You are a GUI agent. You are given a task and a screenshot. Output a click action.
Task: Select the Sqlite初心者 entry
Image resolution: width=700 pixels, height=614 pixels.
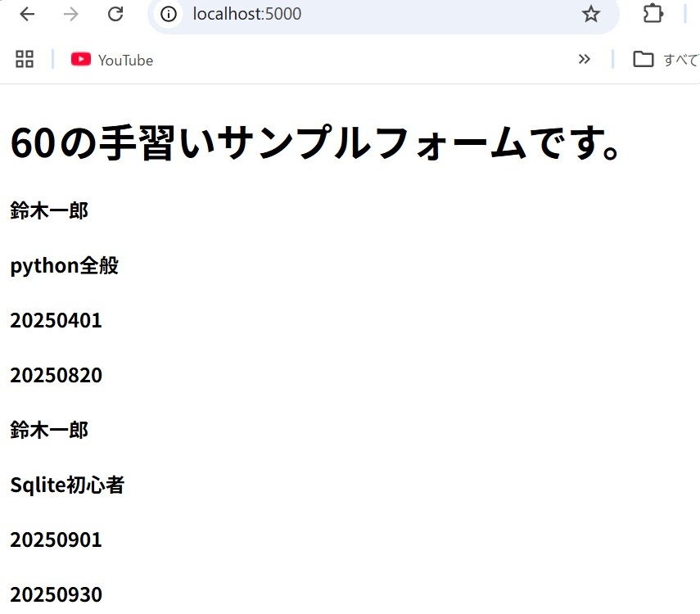(67, 485)
